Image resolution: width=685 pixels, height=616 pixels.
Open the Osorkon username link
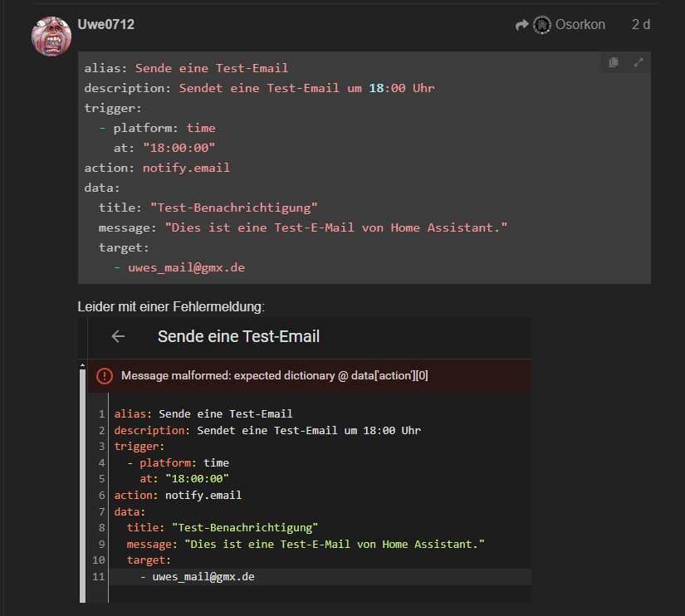[x=580, y=25]
